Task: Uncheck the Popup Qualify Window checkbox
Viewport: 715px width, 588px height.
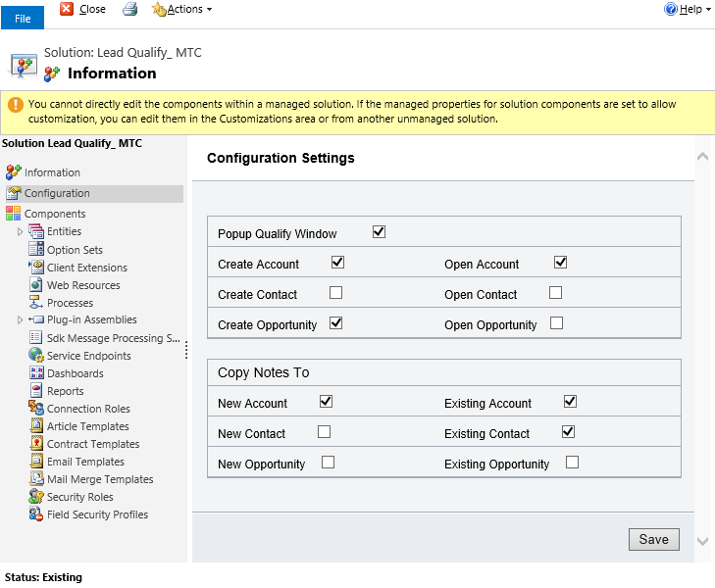Action: (x=380, y=232)
